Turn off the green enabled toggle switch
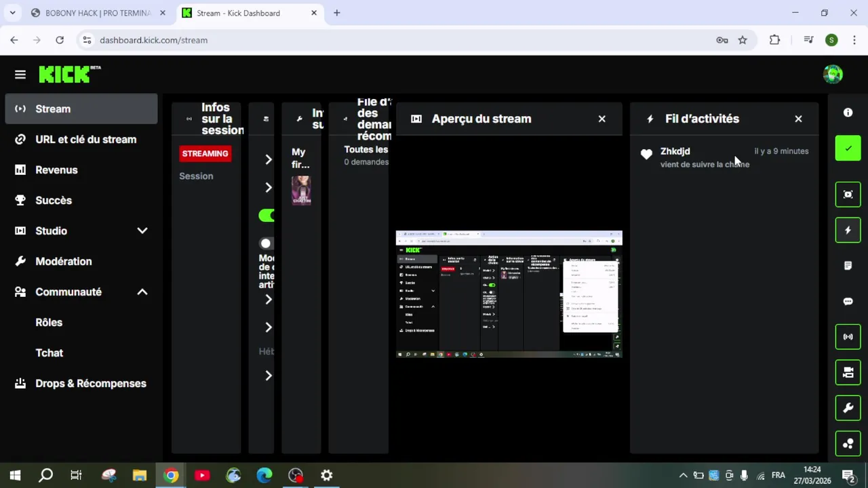Screen dimensions: 868x488 pyautogui.click(x=267, y=216)
